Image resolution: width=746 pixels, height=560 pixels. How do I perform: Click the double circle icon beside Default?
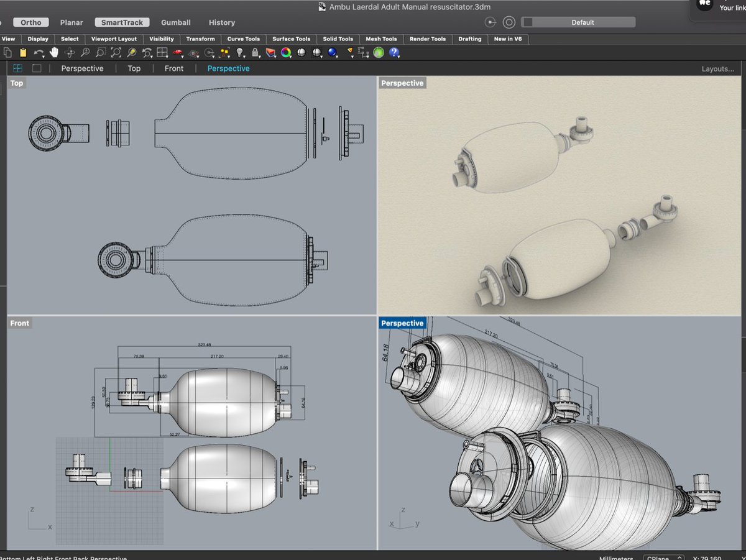(x=509, y=22)
